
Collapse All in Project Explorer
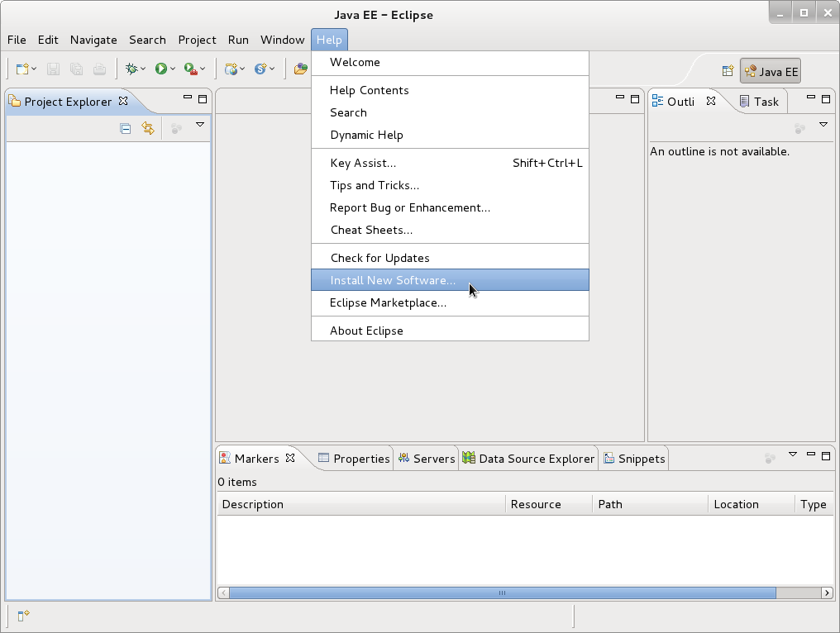coord(125,128)
